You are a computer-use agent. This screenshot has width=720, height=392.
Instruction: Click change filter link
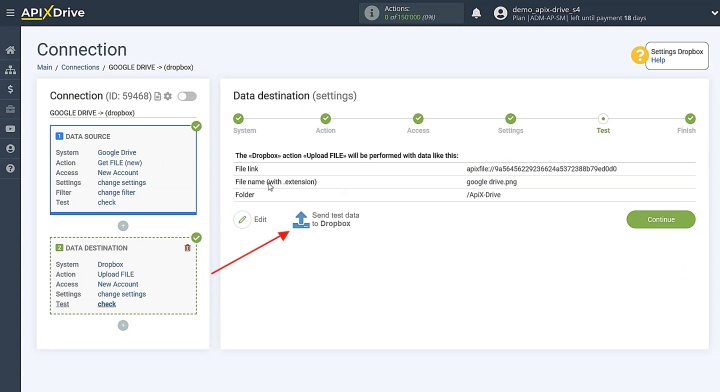click(116, 192)
